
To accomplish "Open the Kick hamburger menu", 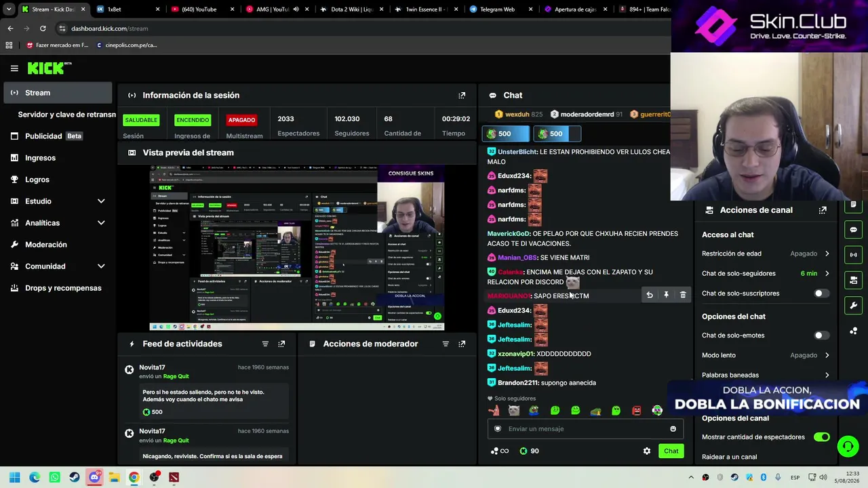I will tap(14, 68).
